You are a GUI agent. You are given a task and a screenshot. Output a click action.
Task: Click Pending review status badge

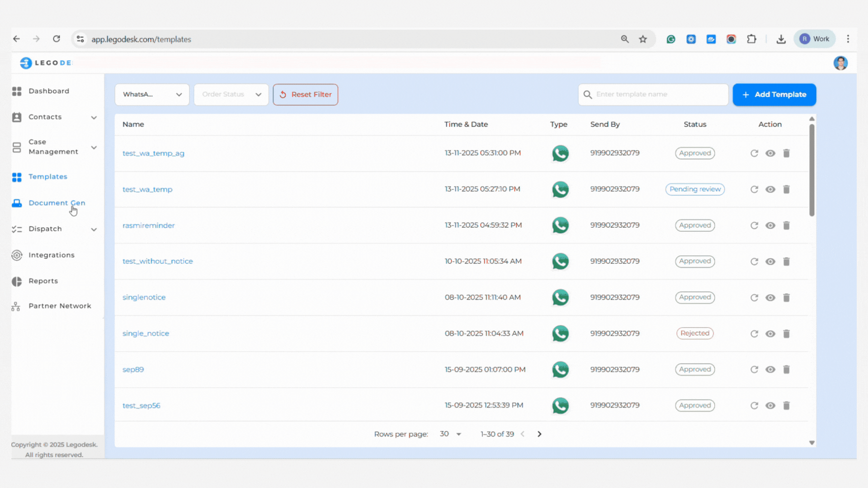pos(695,189)
